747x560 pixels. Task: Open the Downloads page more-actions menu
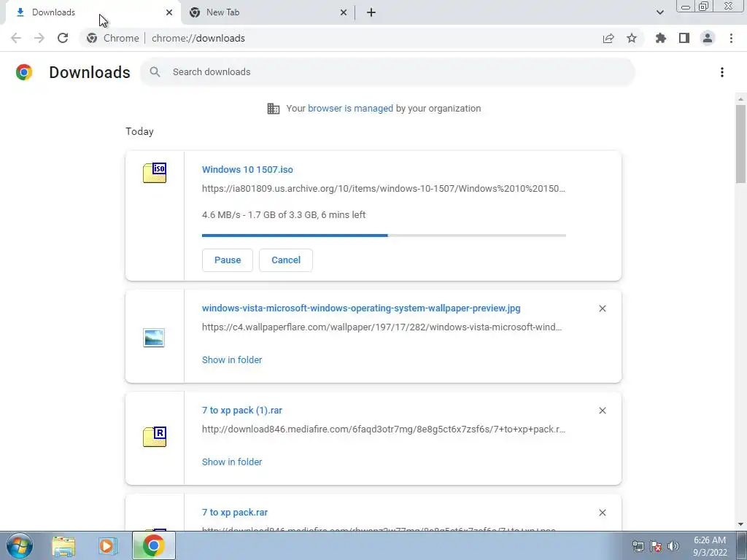click(x=722, y=72)
